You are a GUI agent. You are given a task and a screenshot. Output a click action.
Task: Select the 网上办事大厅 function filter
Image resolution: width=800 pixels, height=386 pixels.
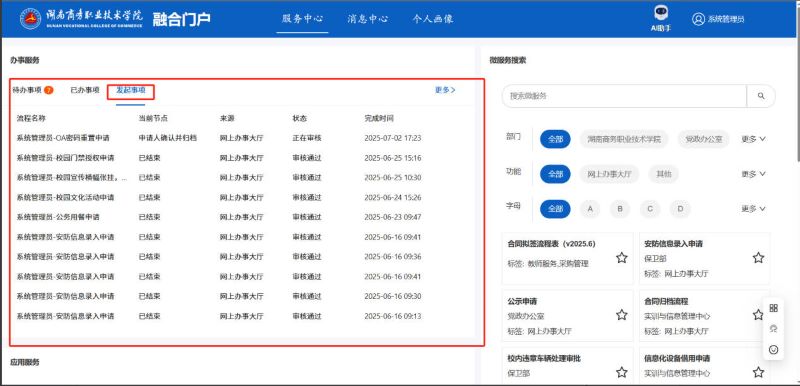tap(610, 174)
